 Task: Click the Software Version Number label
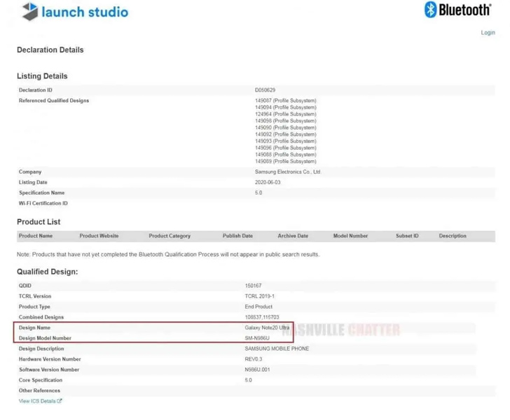[x=49, y=370]
